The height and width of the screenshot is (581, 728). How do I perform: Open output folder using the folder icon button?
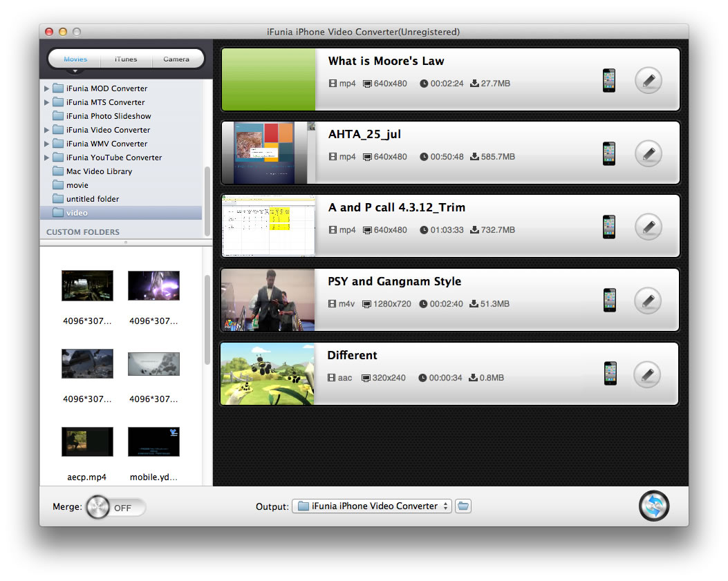463,506
